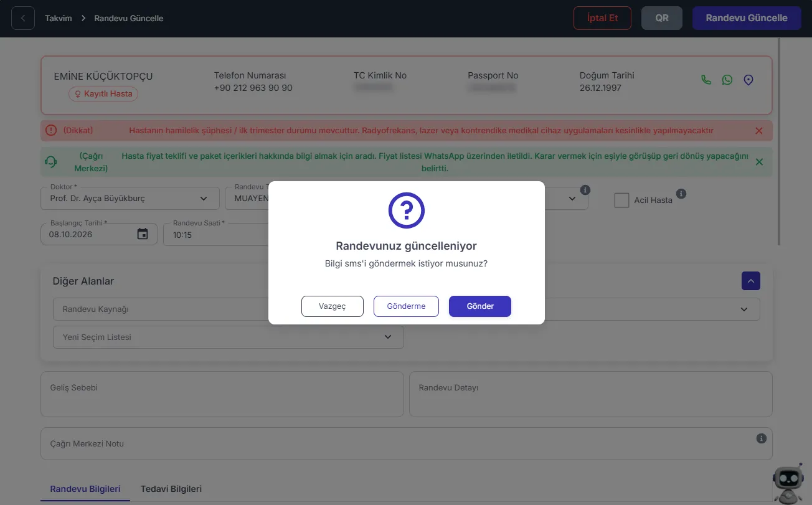Click the info icon beside Acil Hasta
This screenshot has width=812, height=505.
pyautogui.click(x=681, y=194)
